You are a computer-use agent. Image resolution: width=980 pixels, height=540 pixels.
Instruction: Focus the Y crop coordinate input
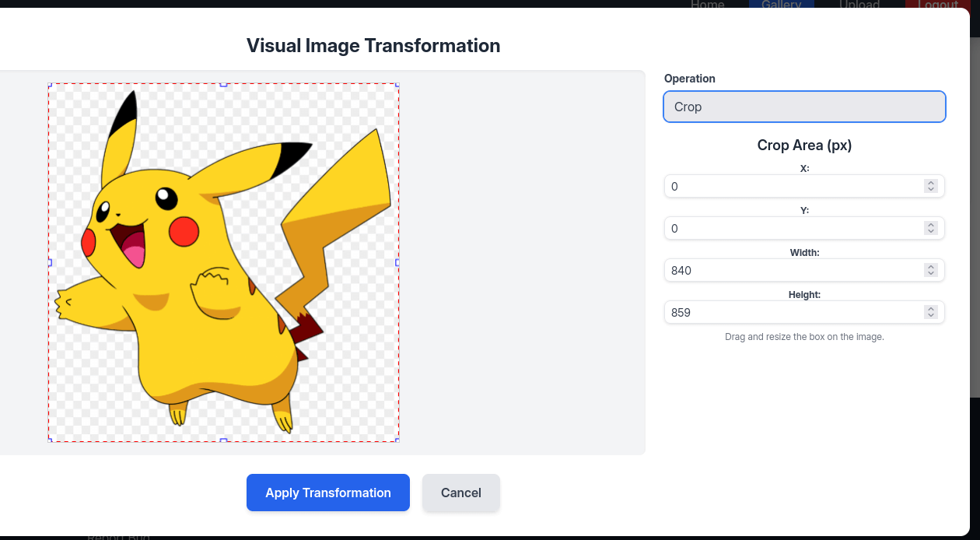point(793,228)
